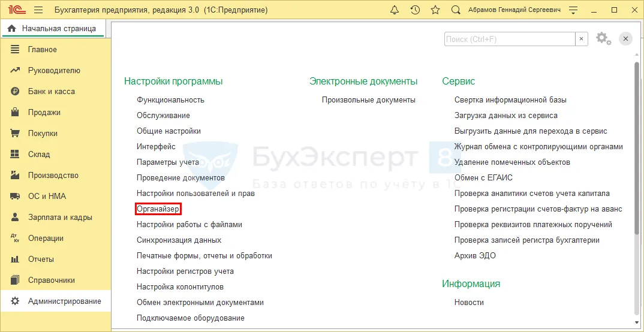Open Обмен электронными документами link
644x332 pixels.
[200, 303]
